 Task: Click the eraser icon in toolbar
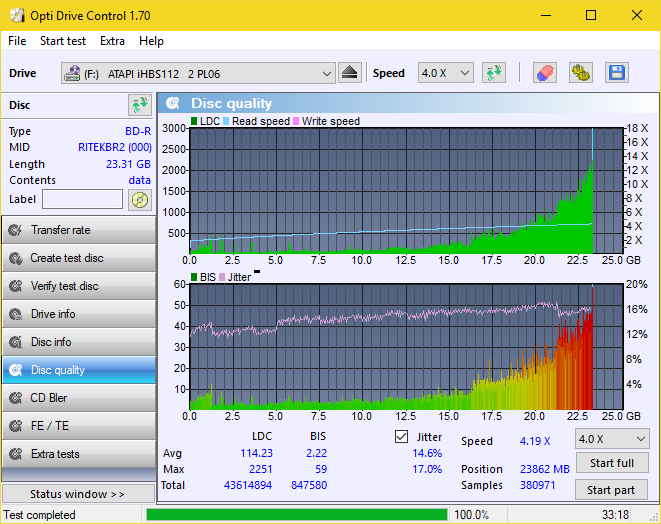pos(544,73)
